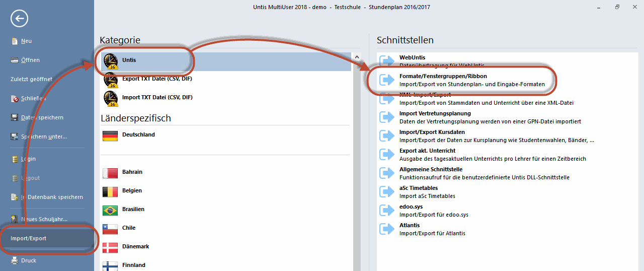Click the Allgemeine Schnittstelle arrow icon
The image size is (644, 271).
[x=387, y=173]
